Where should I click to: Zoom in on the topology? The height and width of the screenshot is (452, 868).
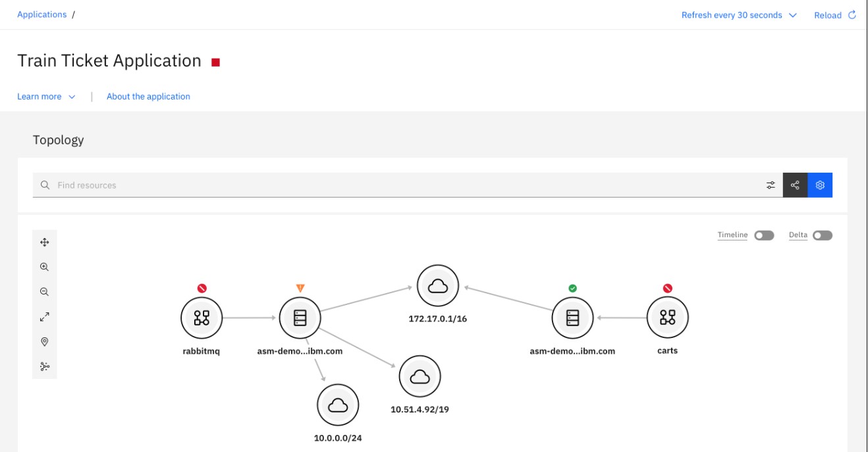pos(45,268)
